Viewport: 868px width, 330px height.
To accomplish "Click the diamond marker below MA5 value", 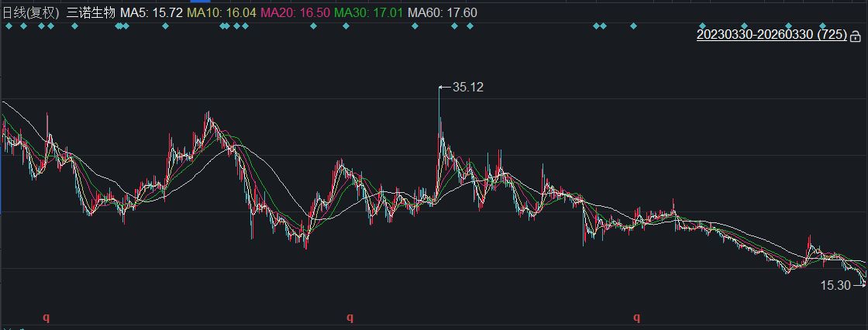I will point(165,26).
